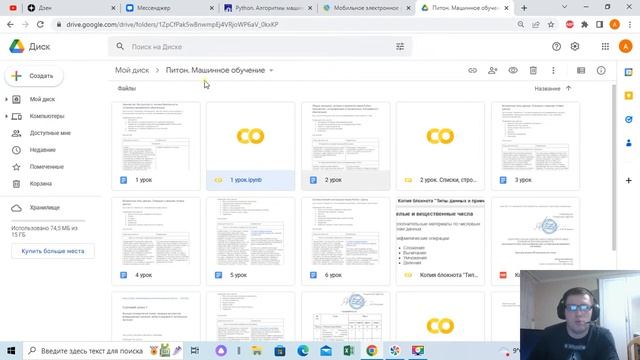Expand the Мой диск tree arrow
Image resolution: width=640 pixels, height=360 pixels.
[6, 99]
